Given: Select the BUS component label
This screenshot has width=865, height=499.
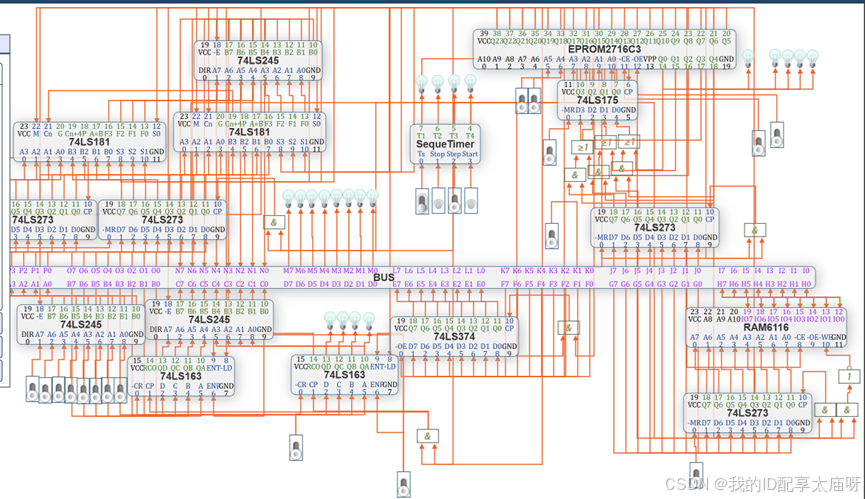Looking at the screenshot, I should (384, 277).
